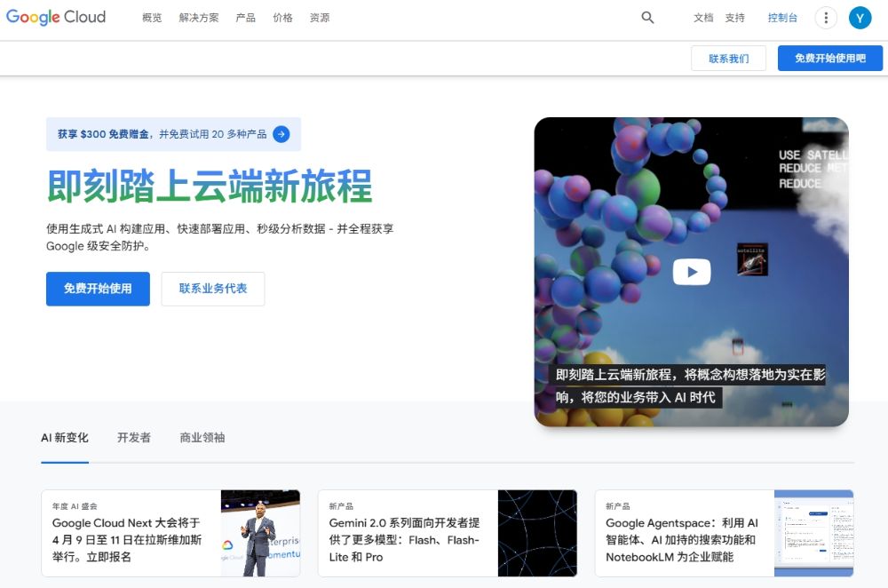This screenshot has height=588, width=888.
Task: Click the 联系业务代表 button
Action: tap(213, 289)
